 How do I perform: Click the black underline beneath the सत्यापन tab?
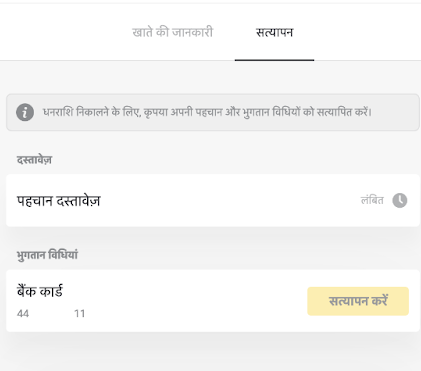(x=274, y=60)
